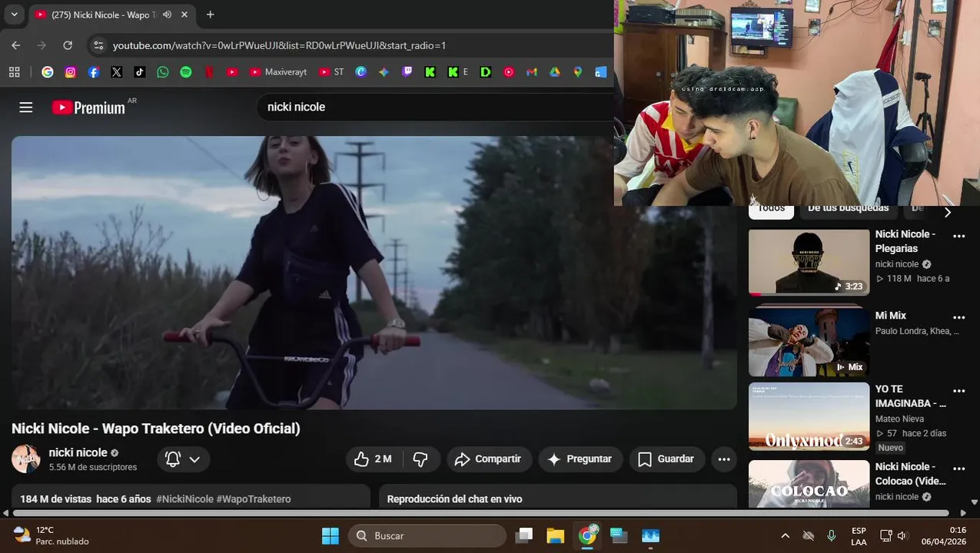The height and width of the screenshot is (553, 980).
Task: Open Twitch bookmark
Action: click(407, 72)
